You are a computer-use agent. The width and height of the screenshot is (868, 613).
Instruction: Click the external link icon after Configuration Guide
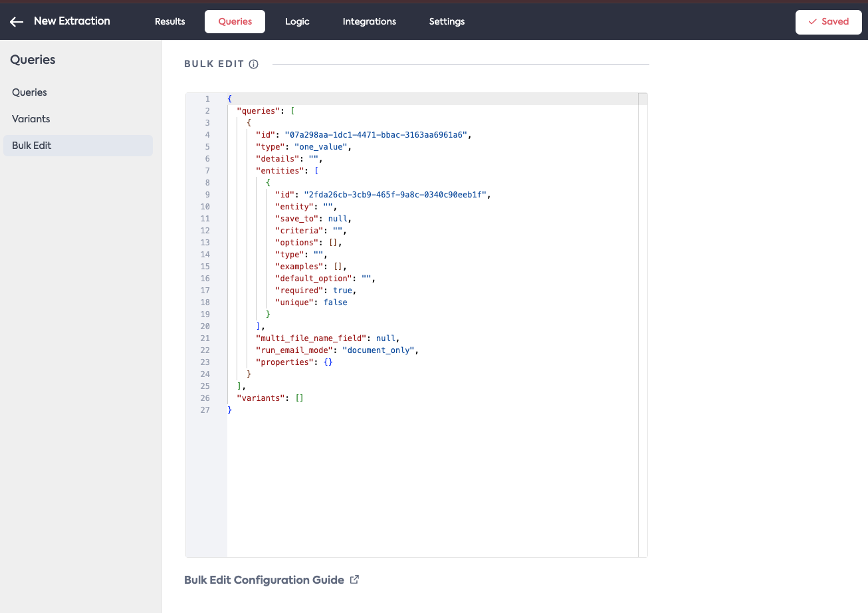355,580
